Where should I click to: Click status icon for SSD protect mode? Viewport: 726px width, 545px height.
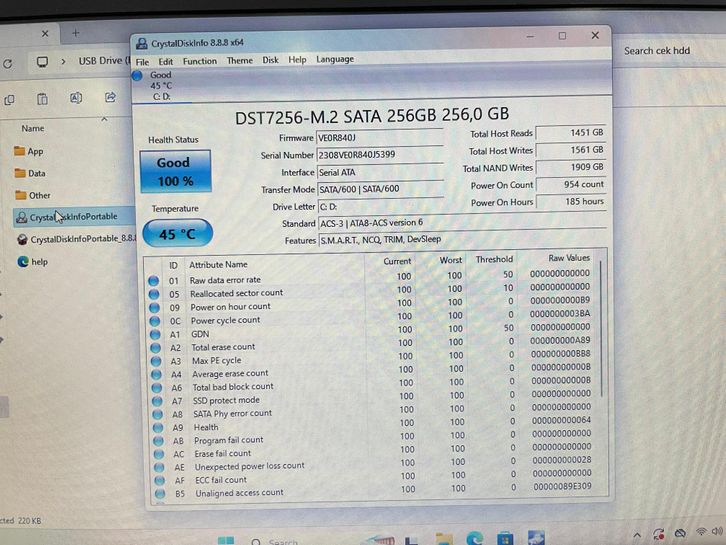[x=157, y=401]
